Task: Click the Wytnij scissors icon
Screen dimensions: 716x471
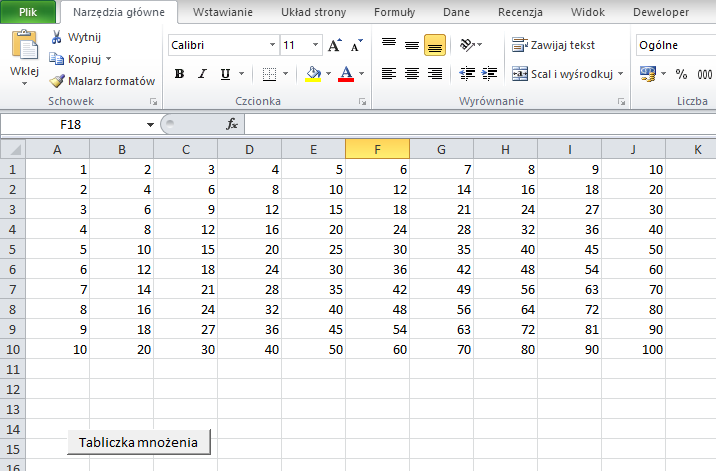Action: 56,37
